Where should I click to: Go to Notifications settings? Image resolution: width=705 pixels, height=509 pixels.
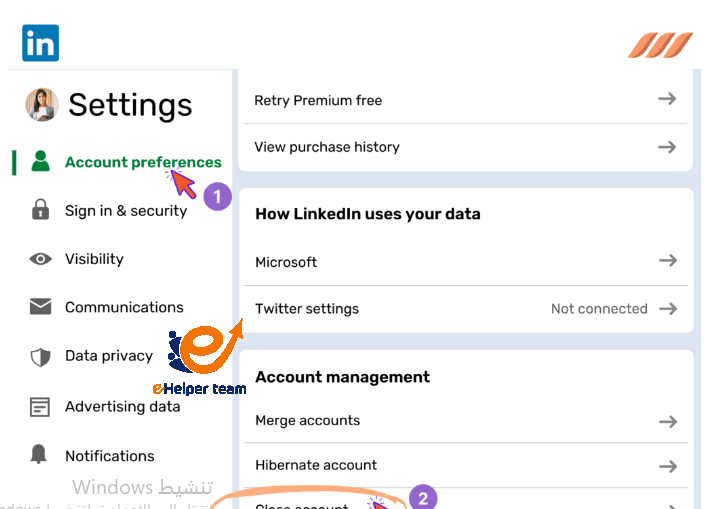point(110,456)
